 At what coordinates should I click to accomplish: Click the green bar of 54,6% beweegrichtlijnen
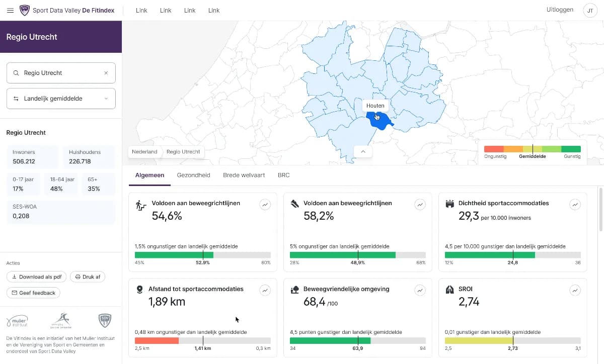[x=174, y=255]
